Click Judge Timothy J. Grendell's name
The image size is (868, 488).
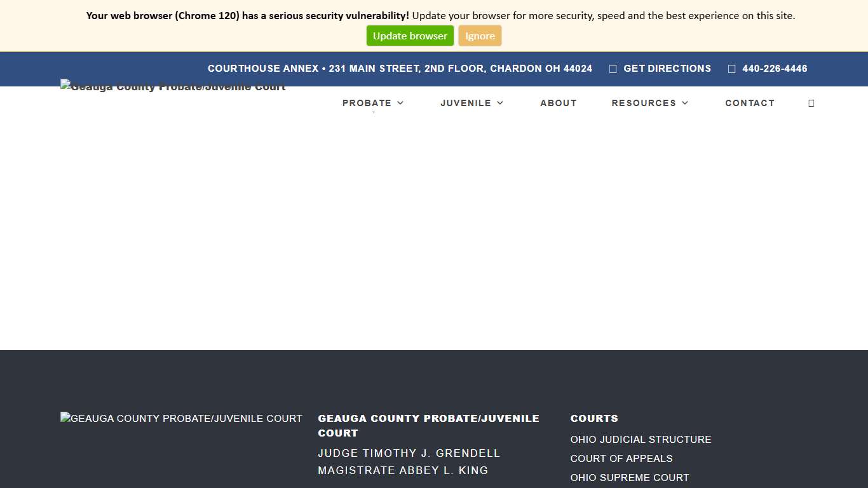(x=409, y=453)
